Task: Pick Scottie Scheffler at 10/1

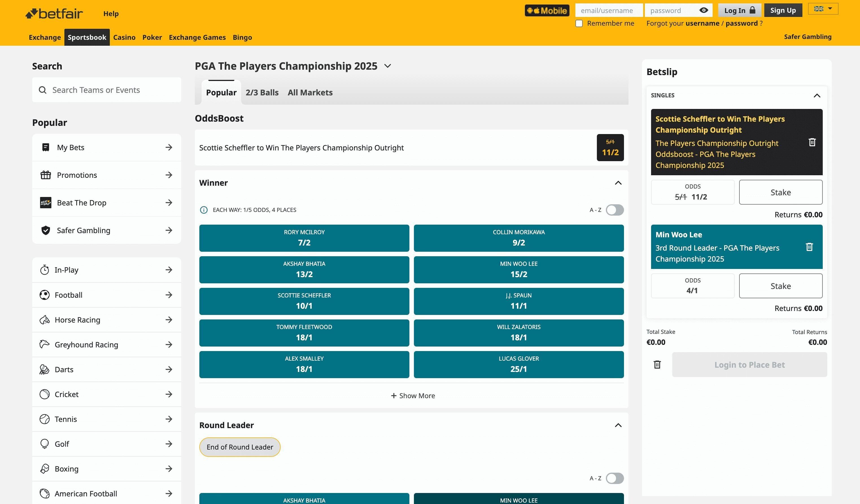Action: 304,301
